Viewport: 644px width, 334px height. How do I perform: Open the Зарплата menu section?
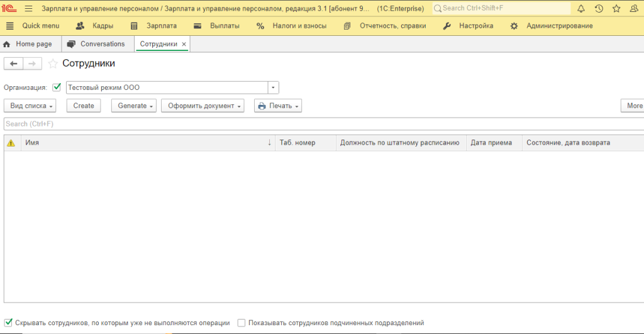[x=154, y=26]
